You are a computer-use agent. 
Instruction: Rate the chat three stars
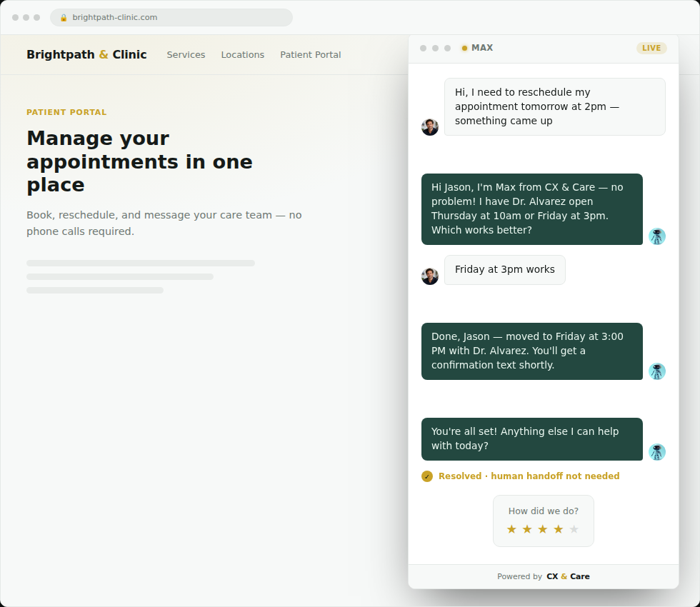pyautogui.click(x=543, y=529)
